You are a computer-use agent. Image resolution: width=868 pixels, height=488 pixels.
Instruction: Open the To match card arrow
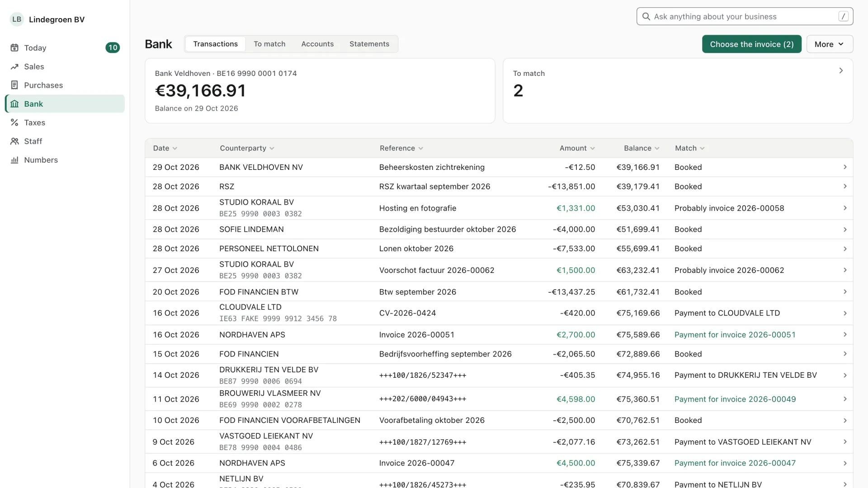(x=841, y=70)
